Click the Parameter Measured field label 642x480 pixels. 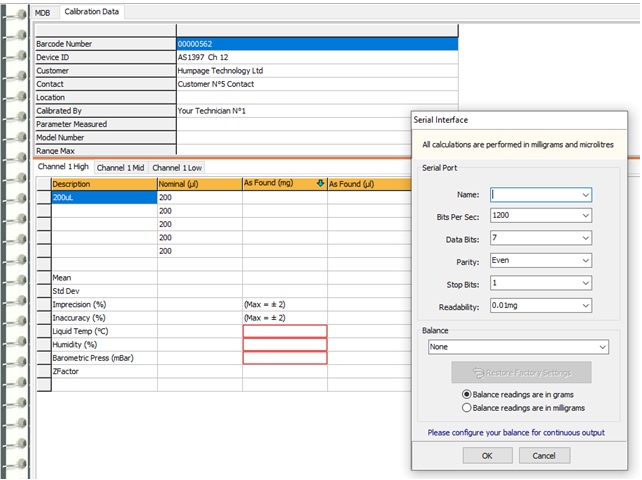[106, 124]
